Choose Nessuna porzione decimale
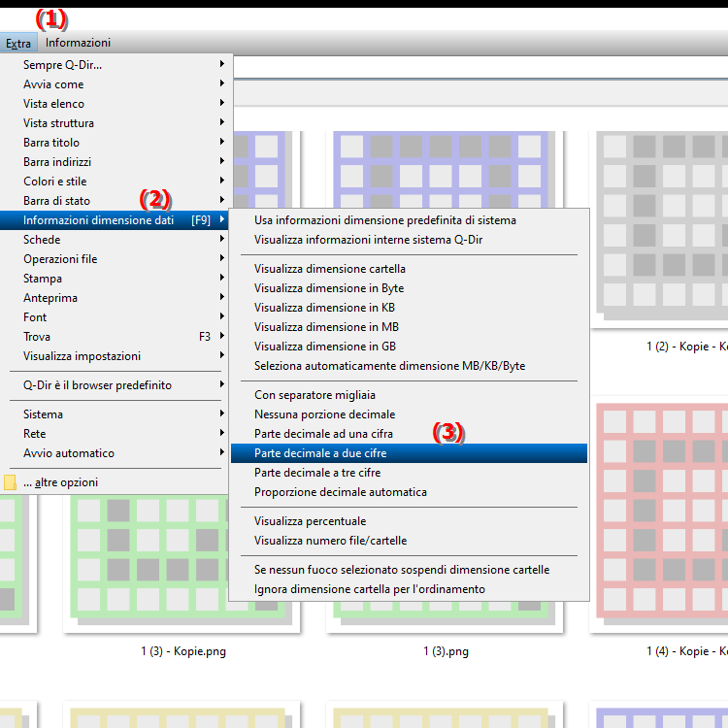The image size is (728, 728). 409,414
